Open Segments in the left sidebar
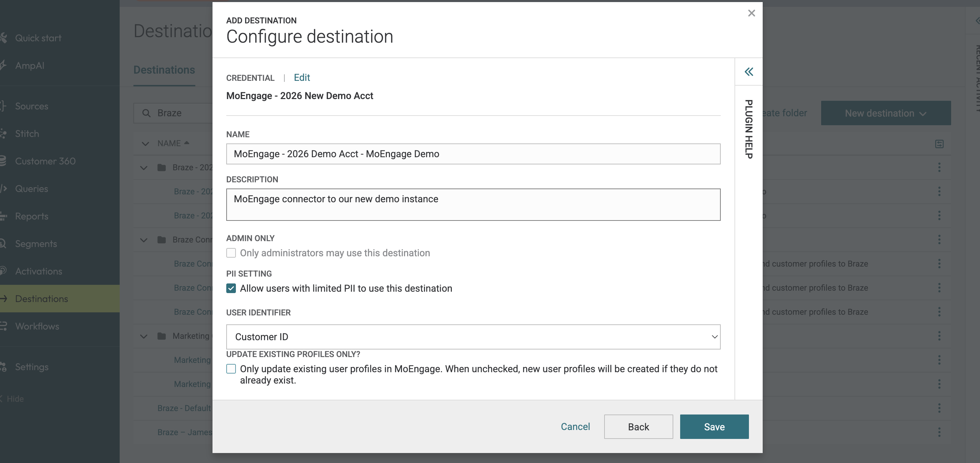980x463 pixels. click(36, 244)
